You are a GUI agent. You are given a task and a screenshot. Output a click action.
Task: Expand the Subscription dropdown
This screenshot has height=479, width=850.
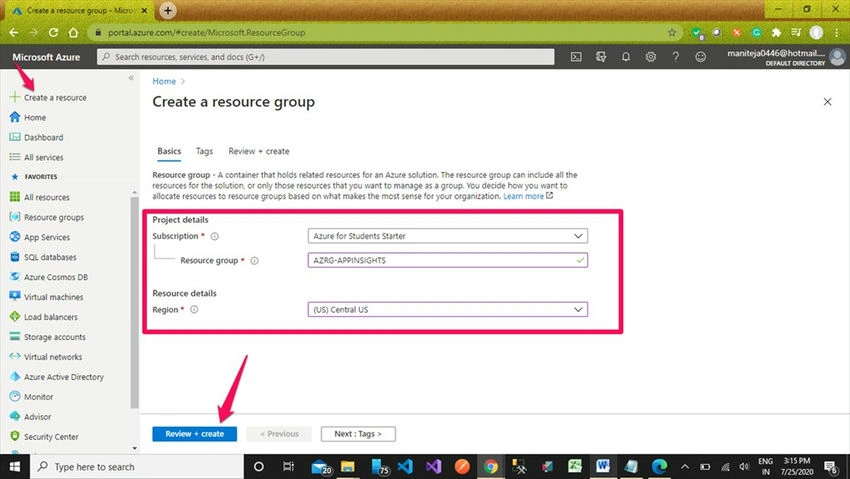pos(448,236)
